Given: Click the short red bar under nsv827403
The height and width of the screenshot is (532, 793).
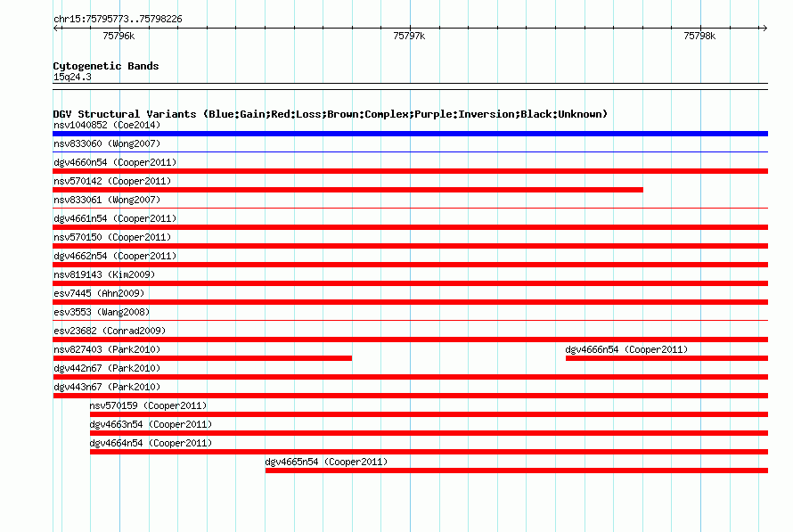Looking at the screenshot, I should point(202,358).
